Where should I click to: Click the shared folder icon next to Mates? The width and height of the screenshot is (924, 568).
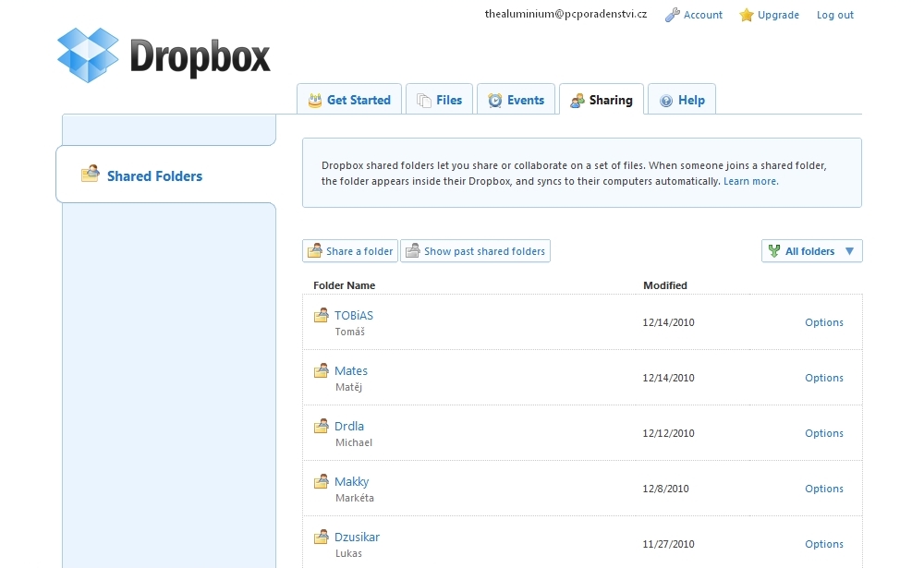coord(322,370)
